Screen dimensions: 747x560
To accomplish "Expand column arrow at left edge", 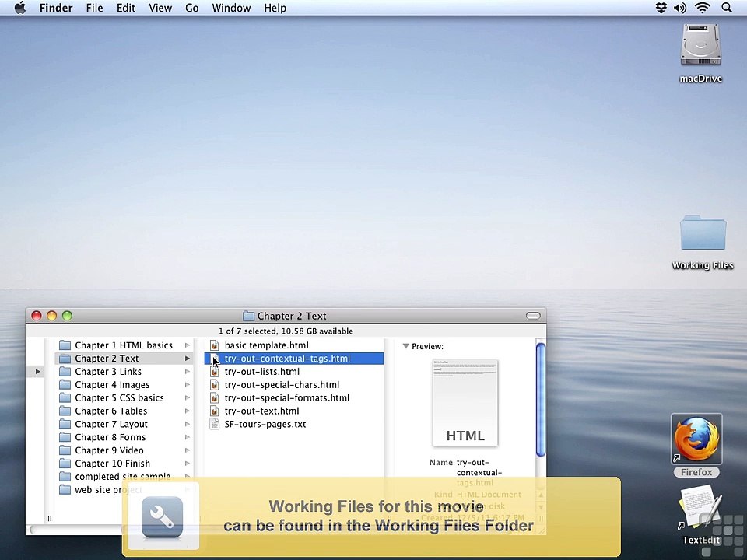I will [x=37, y=372].
